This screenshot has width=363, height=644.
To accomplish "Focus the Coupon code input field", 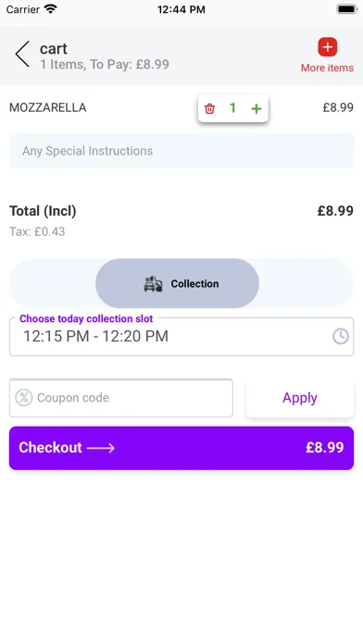I will coord(121,398).
